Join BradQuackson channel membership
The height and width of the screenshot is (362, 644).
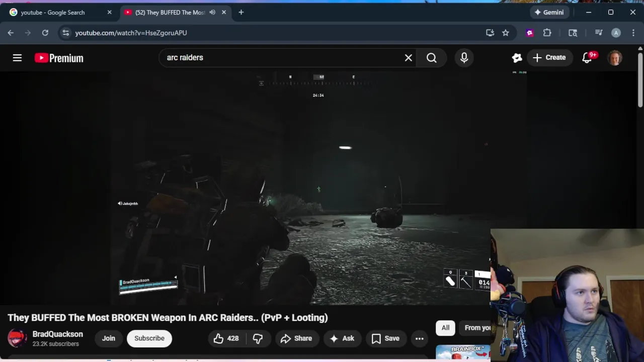pos(109,338)
